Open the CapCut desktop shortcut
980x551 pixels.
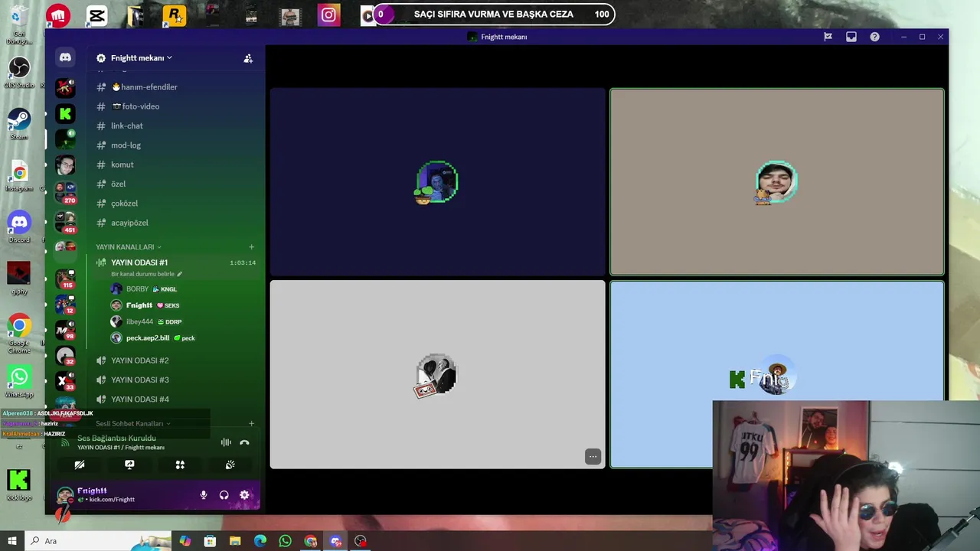point(96,15)
